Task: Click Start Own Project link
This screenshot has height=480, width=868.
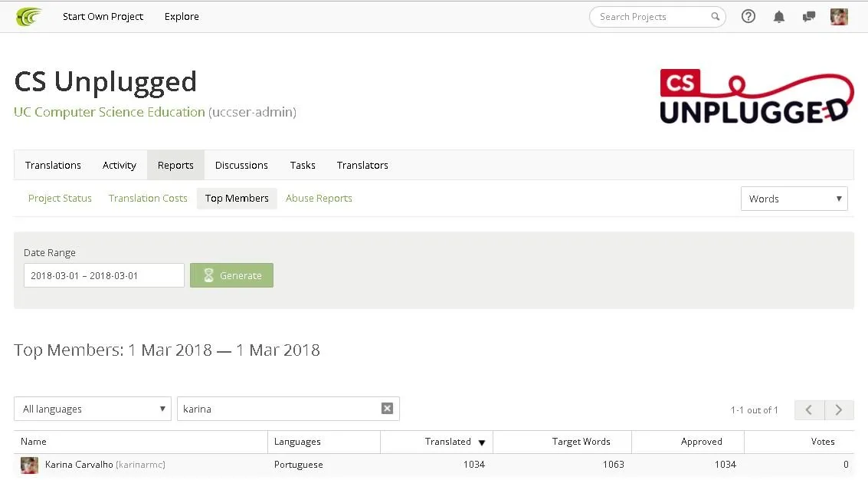Action: 103,17
